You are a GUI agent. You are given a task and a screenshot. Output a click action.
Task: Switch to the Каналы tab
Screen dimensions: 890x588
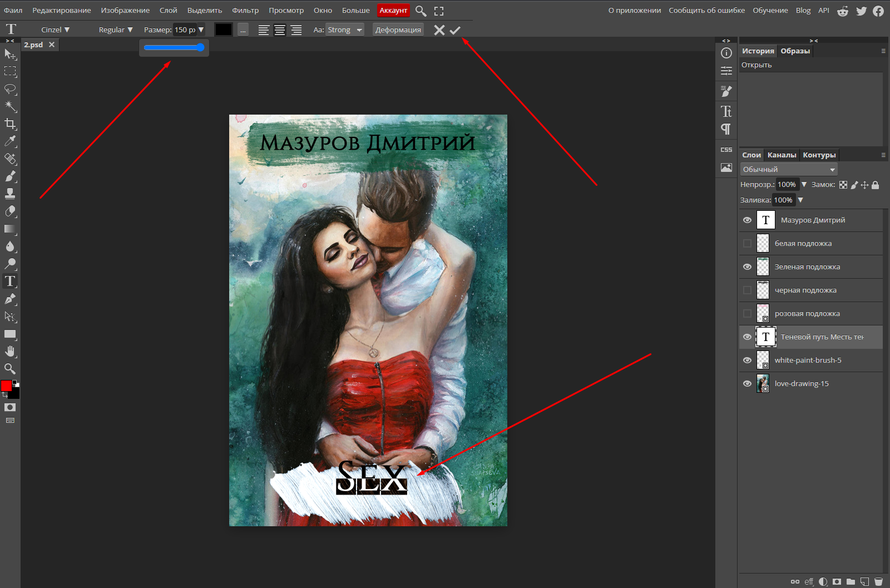coord(782,155)
